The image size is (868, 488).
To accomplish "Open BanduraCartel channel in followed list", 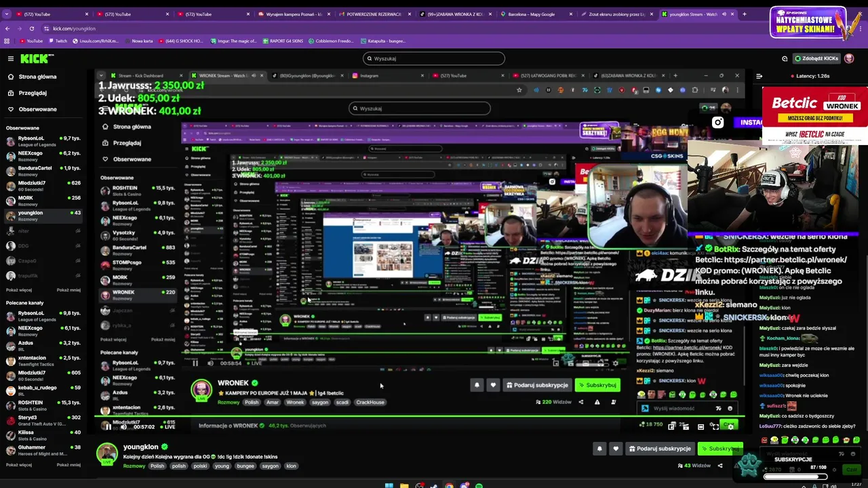I will (x=43, y=170).
